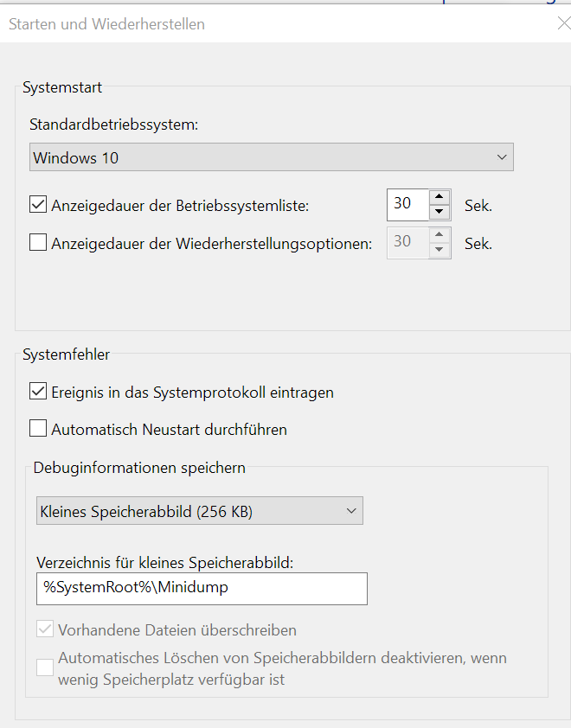Viewport: 571px width, 728px height.
Task: Click the up arrow of the Wiederherstellungsoptionen spinner
Action: (x=440, y=236)
